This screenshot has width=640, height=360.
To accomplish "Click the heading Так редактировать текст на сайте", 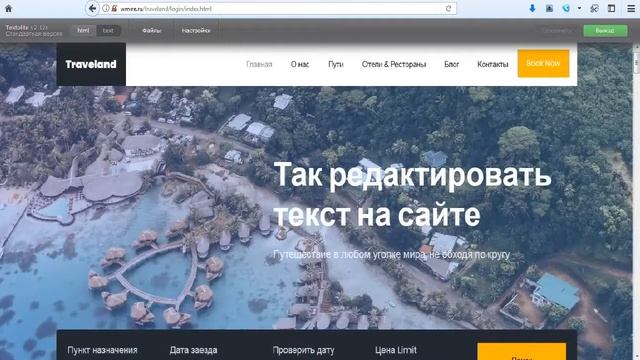I will coord(412,194).
